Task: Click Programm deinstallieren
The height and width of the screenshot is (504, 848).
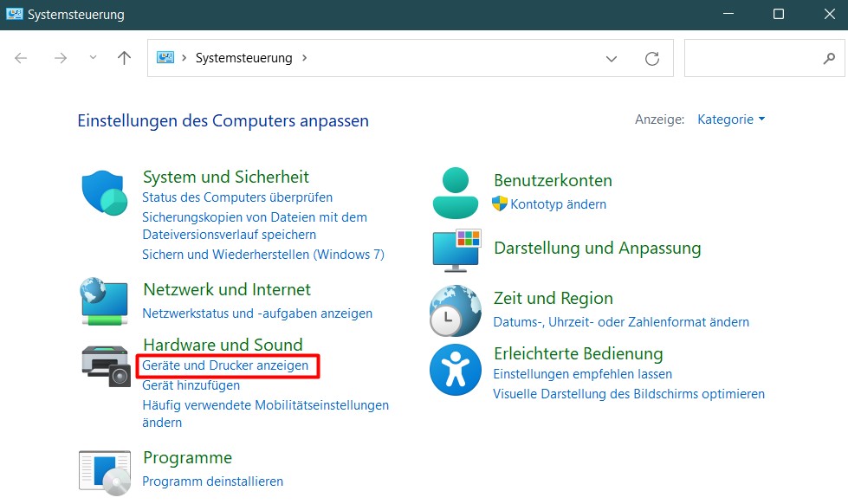Action: 212,481
